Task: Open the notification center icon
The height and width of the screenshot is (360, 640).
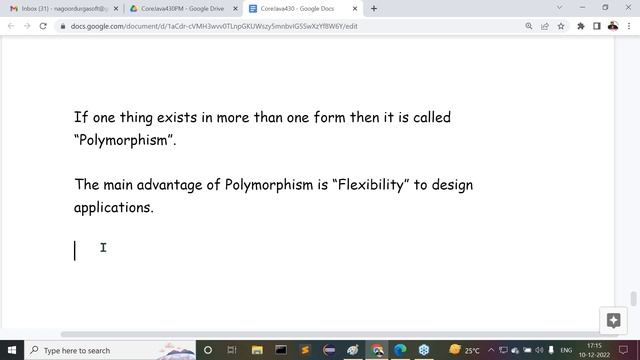Action: point(623,350)
